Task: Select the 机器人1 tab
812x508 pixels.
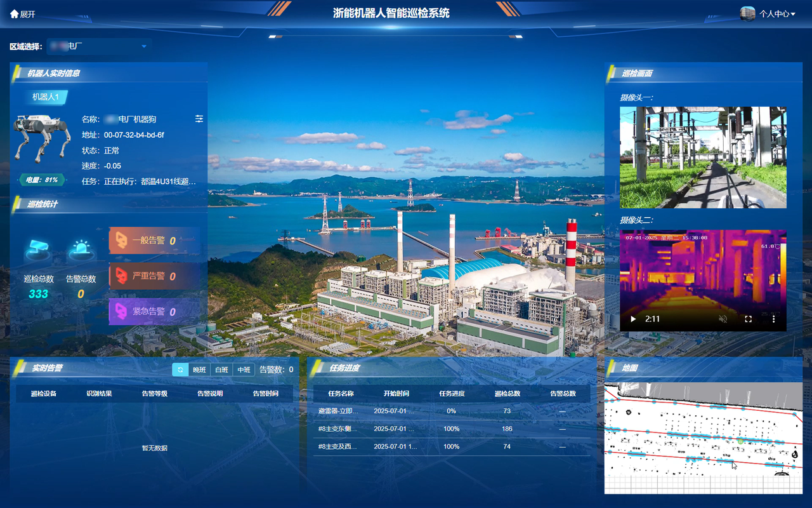Action: 46,97
